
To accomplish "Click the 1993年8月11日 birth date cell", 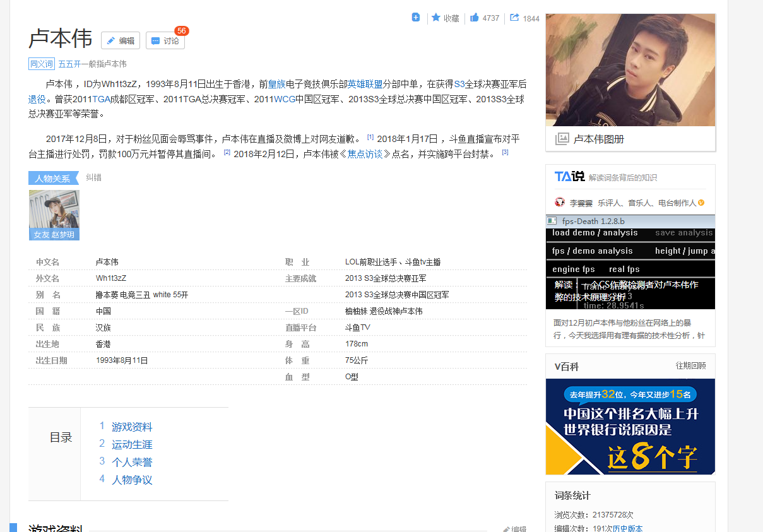I will (x=122, y=360).
